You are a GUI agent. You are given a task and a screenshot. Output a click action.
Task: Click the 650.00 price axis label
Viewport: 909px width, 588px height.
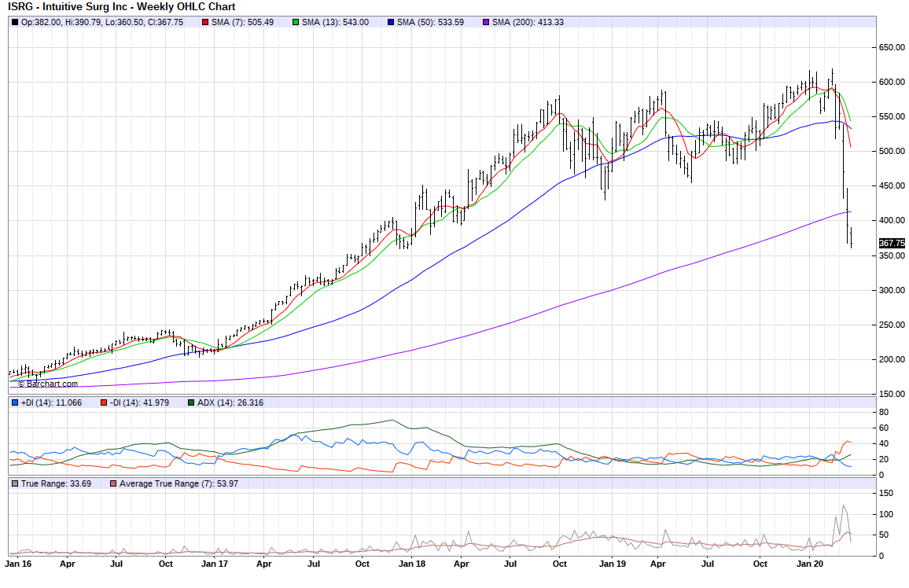click(891, 47)
